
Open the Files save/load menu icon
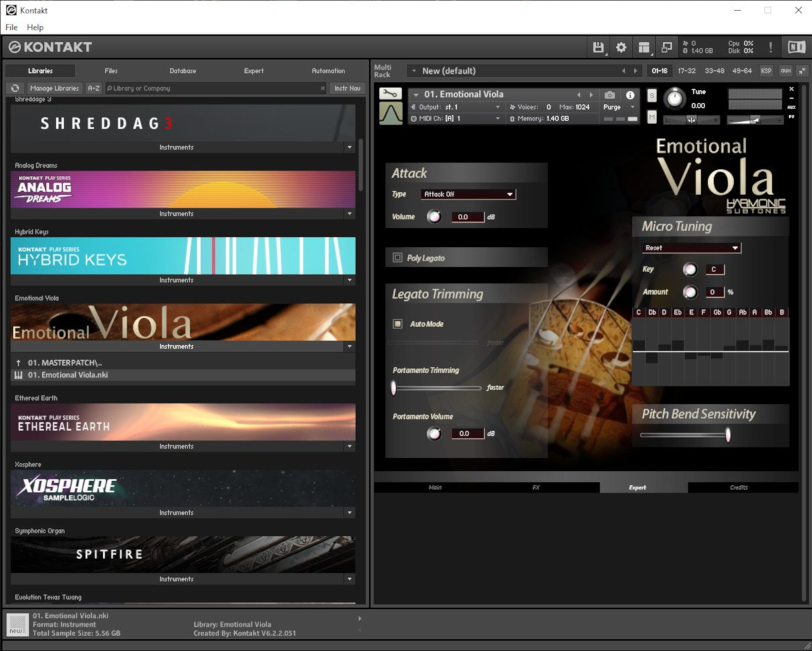[x=599, y=47]
